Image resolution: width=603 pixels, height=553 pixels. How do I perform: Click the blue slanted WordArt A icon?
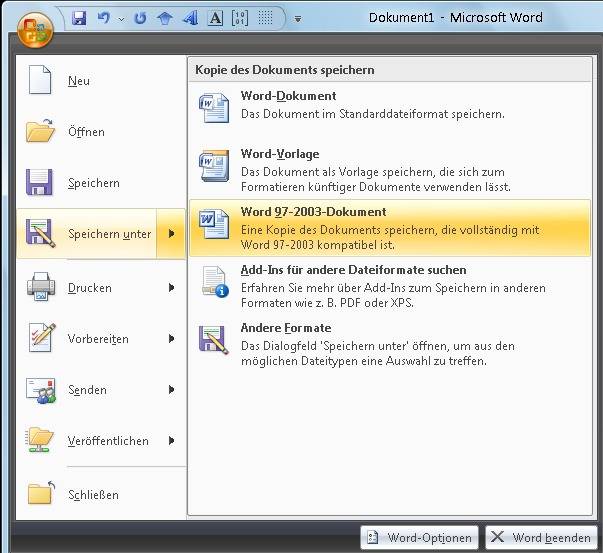point(190,18)
